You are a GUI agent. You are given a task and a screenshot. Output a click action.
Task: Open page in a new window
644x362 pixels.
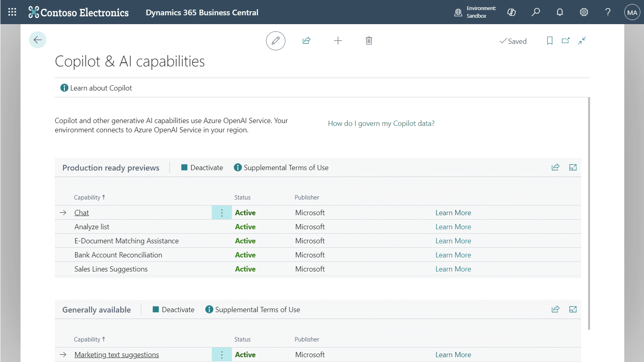(566, 41)
